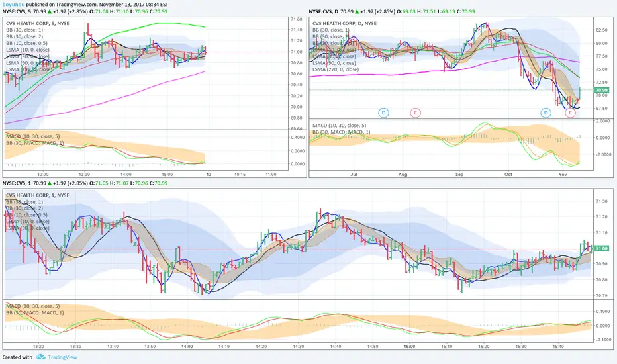Click the red E earnings marker near August
The image size is (617, 364).
tap(415, 113)
